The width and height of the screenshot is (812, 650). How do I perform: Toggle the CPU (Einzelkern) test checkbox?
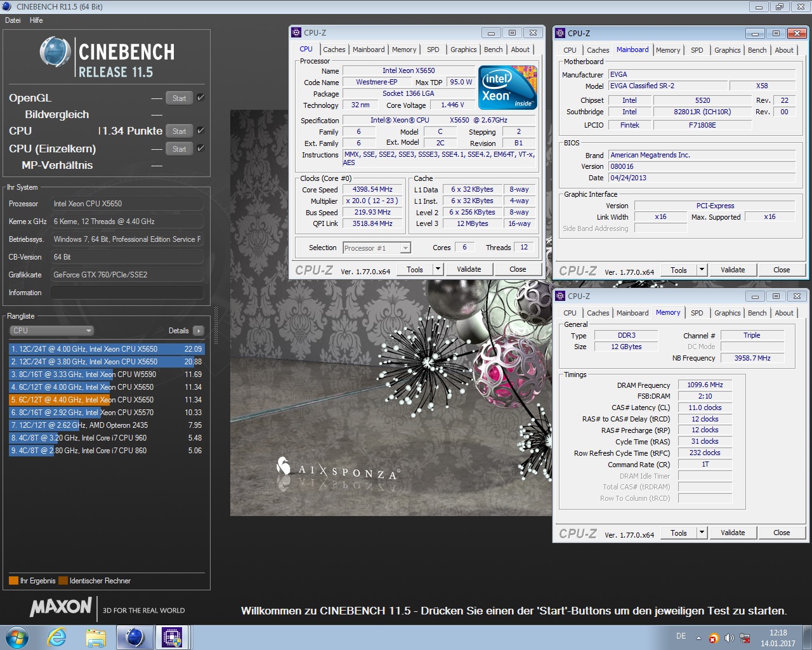(x=200, y=149)
